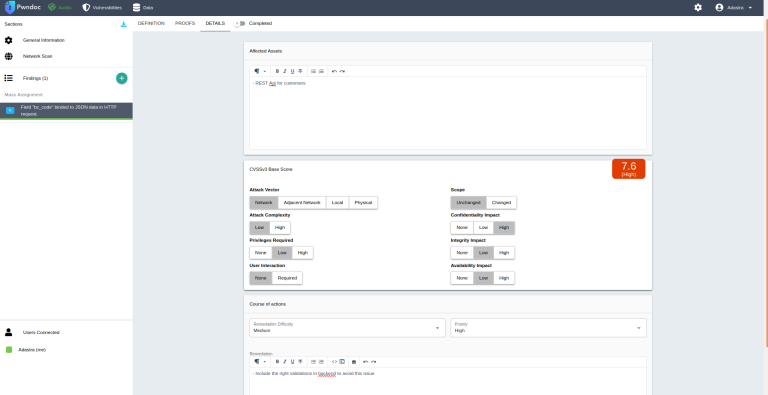The width and height of the screenshot is (768, 395).
Task: Click the Users Connected heading
Action: click(41, 332)
